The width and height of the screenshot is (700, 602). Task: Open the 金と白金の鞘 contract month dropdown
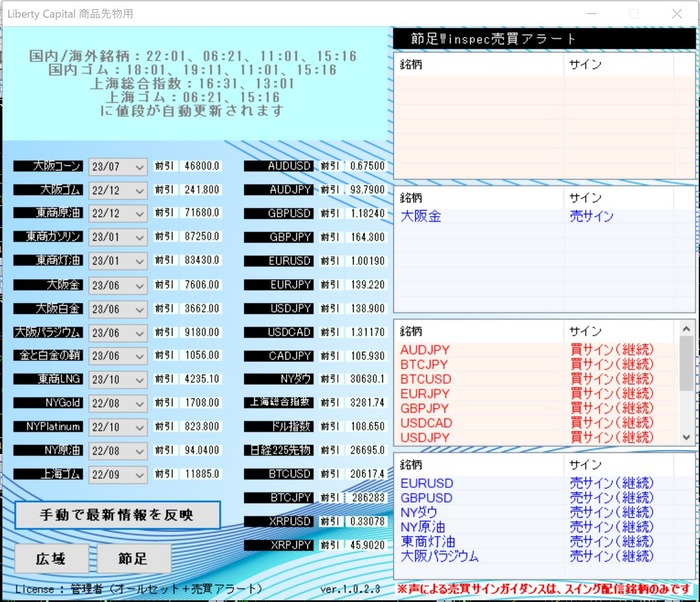coord(118,356)
